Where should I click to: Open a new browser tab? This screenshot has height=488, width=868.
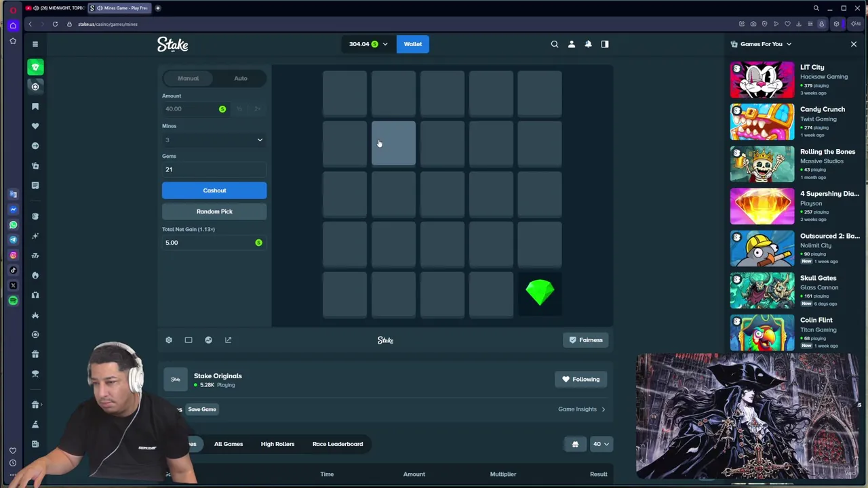pyautogui.click(x=158, y=8)
